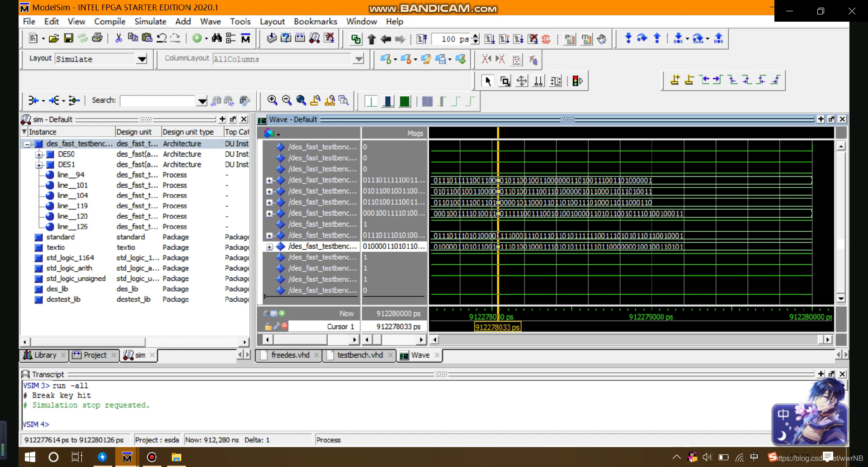Click the Zoom Out magnifier icon
This screenshot has width=868, height=467.
[x=287, y=100]
